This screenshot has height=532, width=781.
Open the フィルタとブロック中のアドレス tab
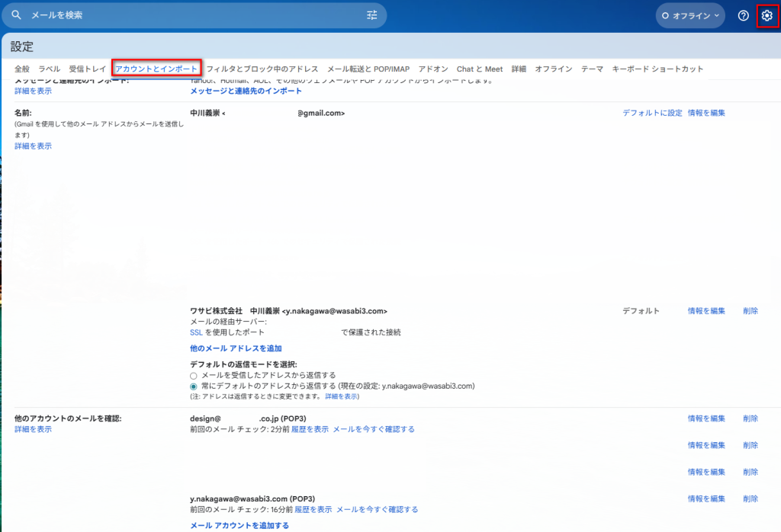tap(262, 69)
